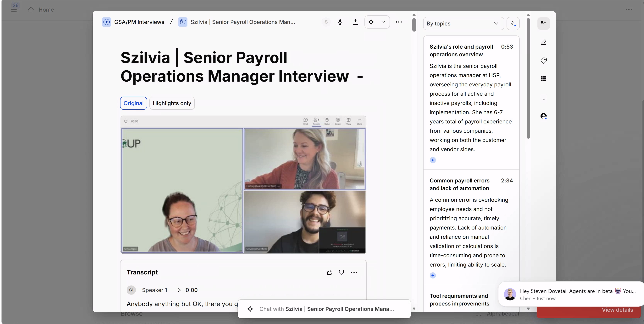Open the summary panel sidebar icon

pyautogui.click(x=543, y=24)
